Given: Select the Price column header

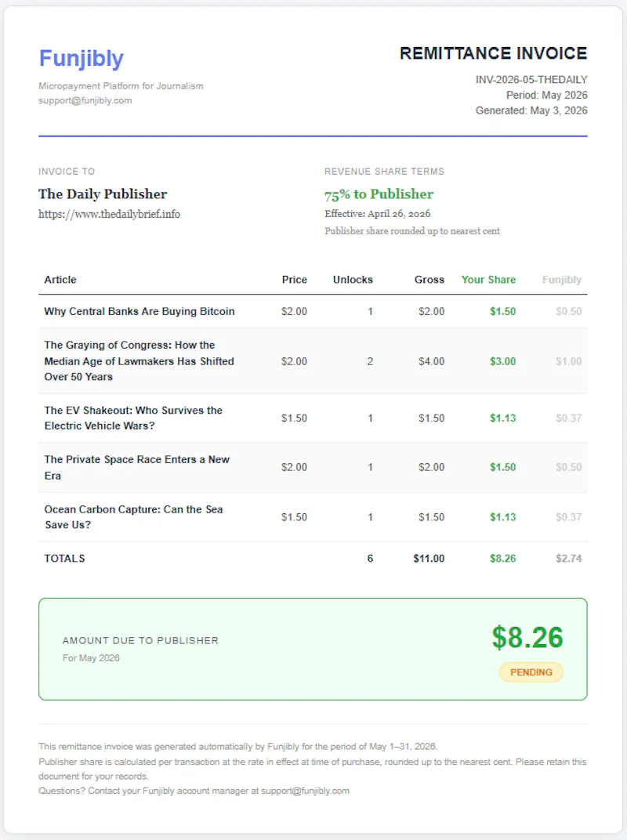Looking at the screenshot, I should click(x=295, y=280).
